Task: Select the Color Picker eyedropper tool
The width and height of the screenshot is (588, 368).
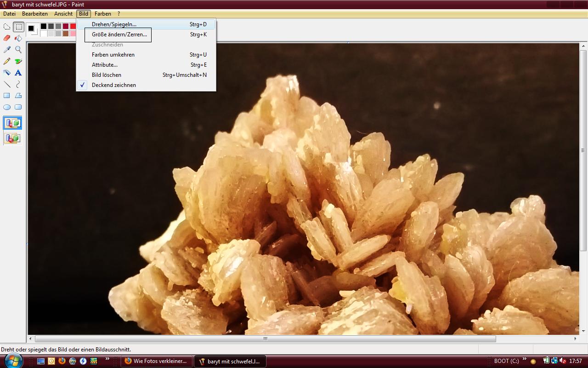Action: click(7, 50)
